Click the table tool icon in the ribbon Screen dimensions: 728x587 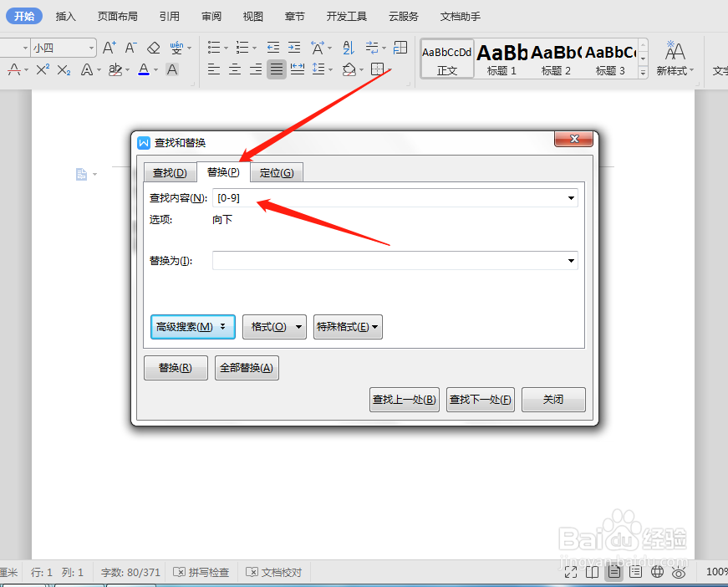(400, 48)
